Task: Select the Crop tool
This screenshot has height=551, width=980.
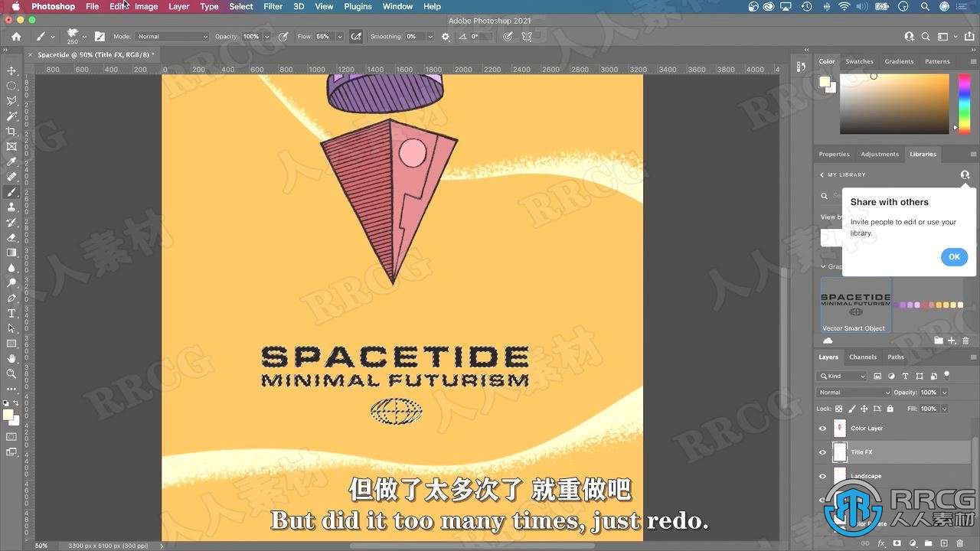Action: tap(11, 132)
